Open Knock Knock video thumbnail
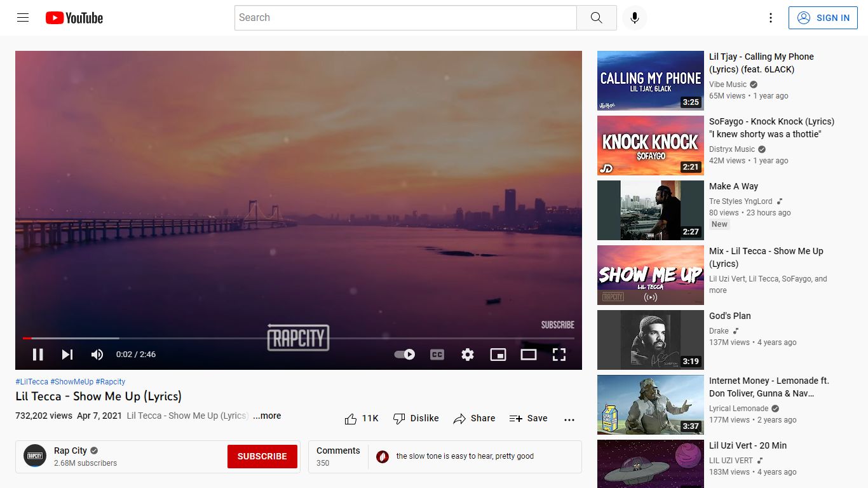Screen dimensions: 868x488 tap(651, 146)
